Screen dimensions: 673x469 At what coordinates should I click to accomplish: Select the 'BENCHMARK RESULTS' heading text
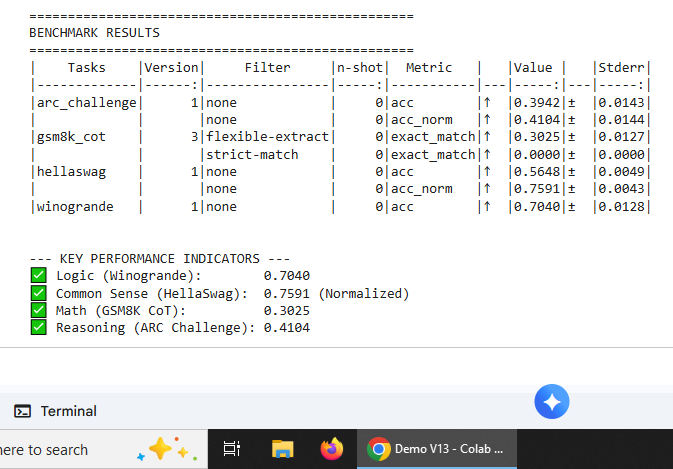pyautogui.click(x=94, y=33)
